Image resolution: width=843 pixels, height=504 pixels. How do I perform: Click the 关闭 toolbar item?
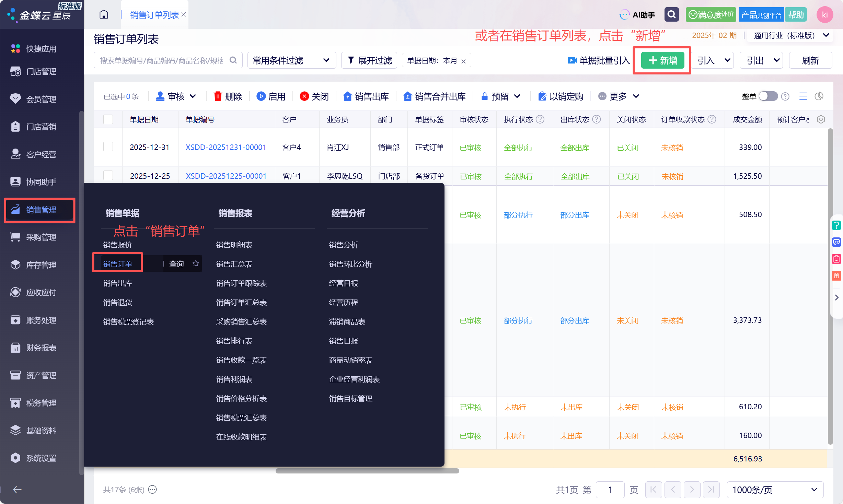point(314,96)
